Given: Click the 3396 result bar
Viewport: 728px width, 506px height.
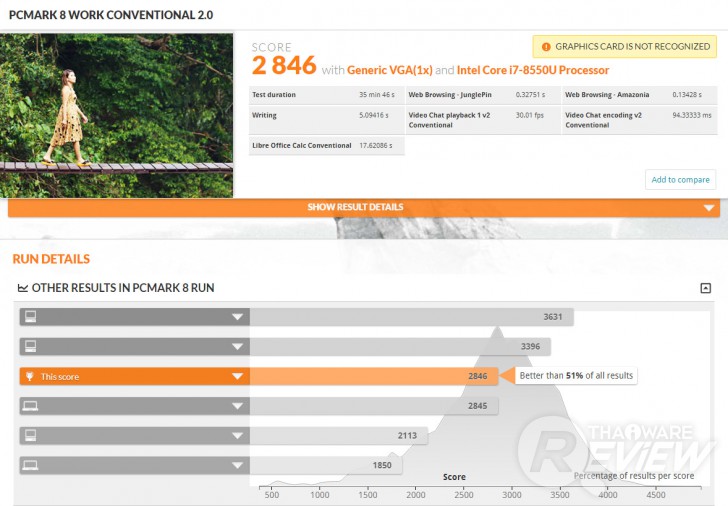Looking at the screenshot, I should pyautogui.click(x=400, y=346).
